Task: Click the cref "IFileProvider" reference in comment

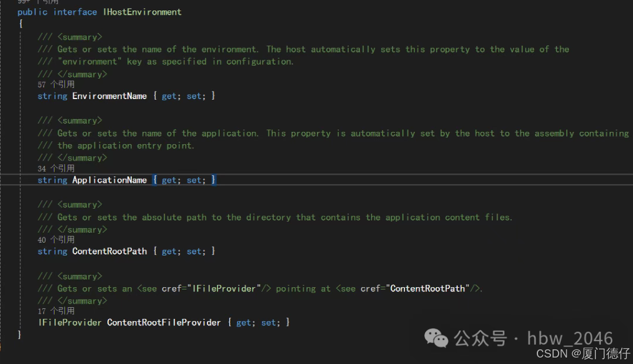Action: 224,288
